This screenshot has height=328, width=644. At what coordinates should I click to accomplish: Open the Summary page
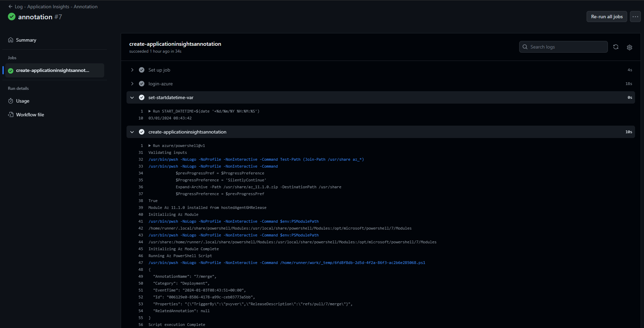(26, 40)
